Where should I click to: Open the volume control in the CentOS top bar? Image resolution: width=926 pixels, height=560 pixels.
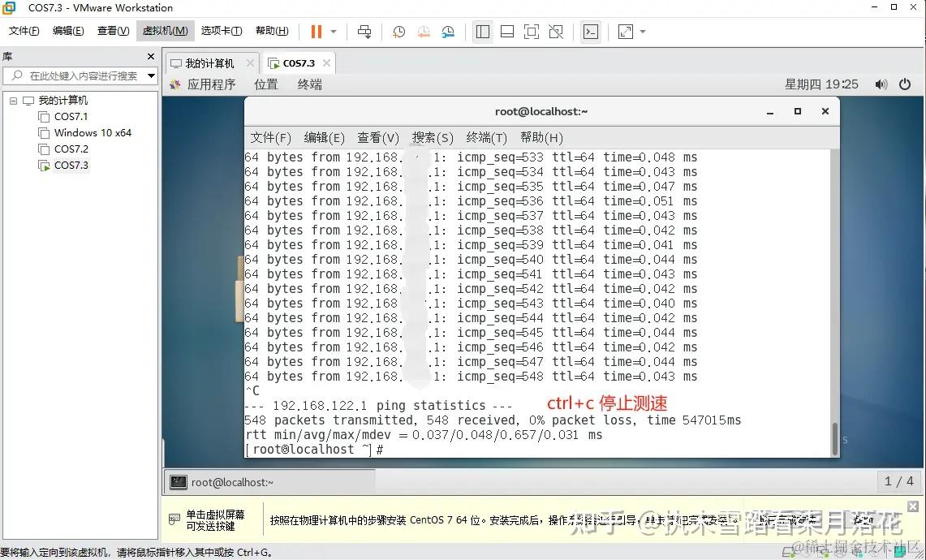click(x=881, y=83)
